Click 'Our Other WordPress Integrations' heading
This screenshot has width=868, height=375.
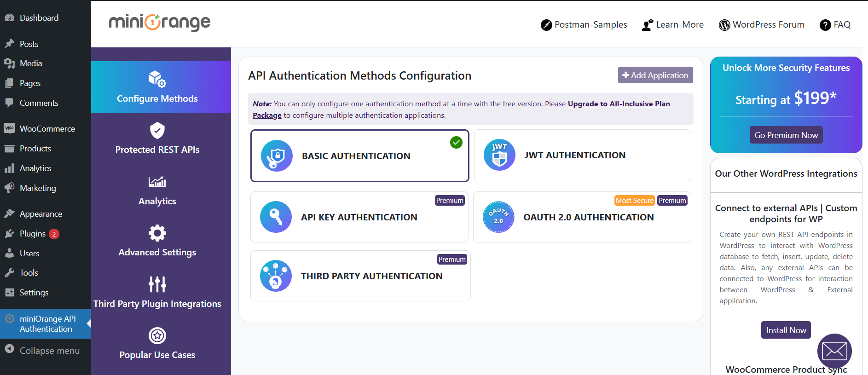click(x=786, y=173)
